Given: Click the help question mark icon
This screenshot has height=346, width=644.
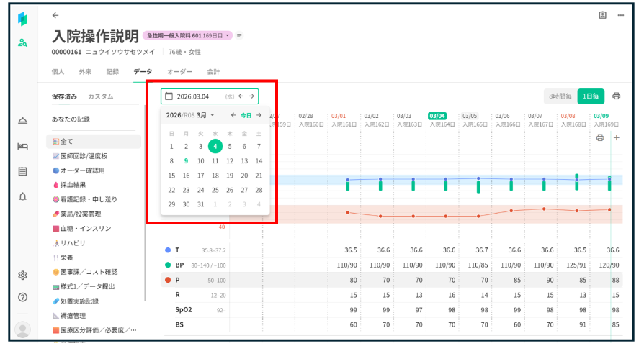Looking at the screenshot, I should tap(23, 297).
